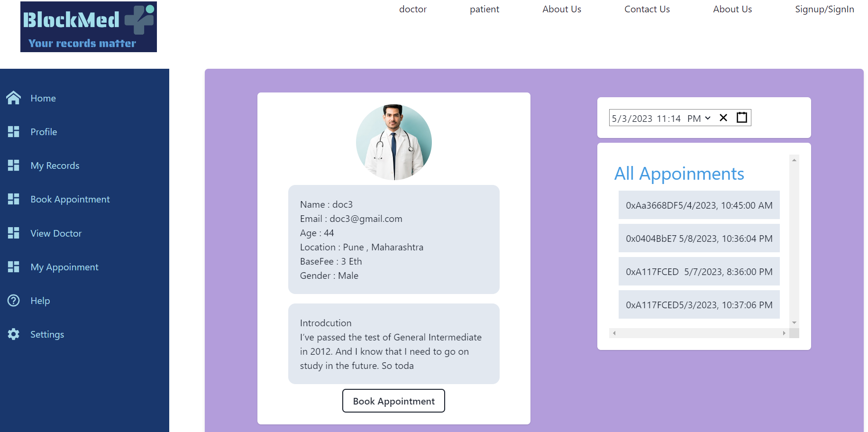Click the doctor profile photo
The width and height of the screenshot is (868, 432).
point(394,142)
